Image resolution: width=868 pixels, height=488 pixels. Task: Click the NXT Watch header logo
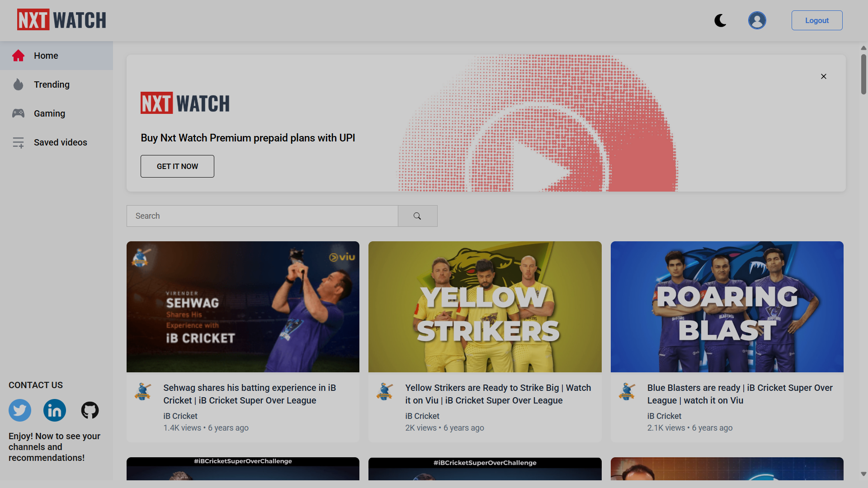[61, 20]
